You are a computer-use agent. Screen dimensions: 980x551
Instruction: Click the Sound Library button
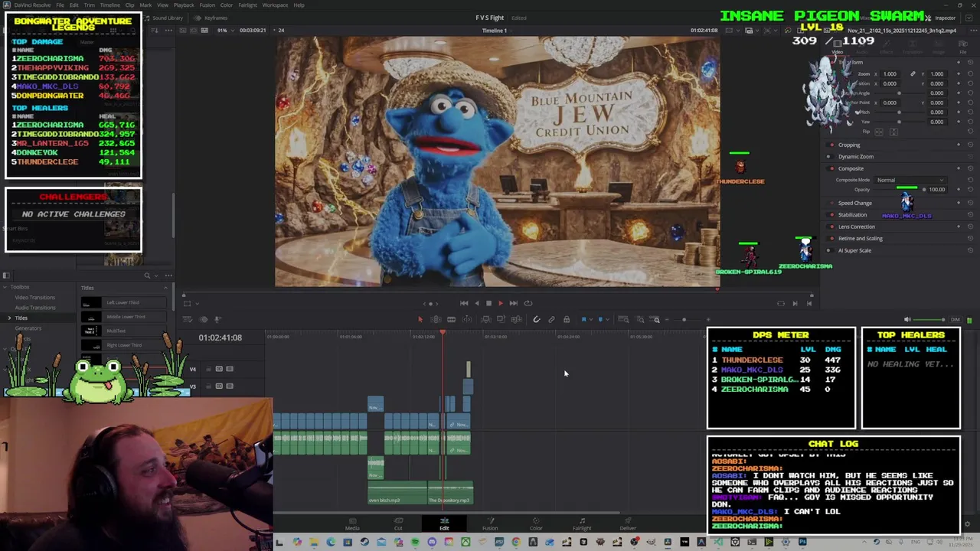tap(162, 18)
